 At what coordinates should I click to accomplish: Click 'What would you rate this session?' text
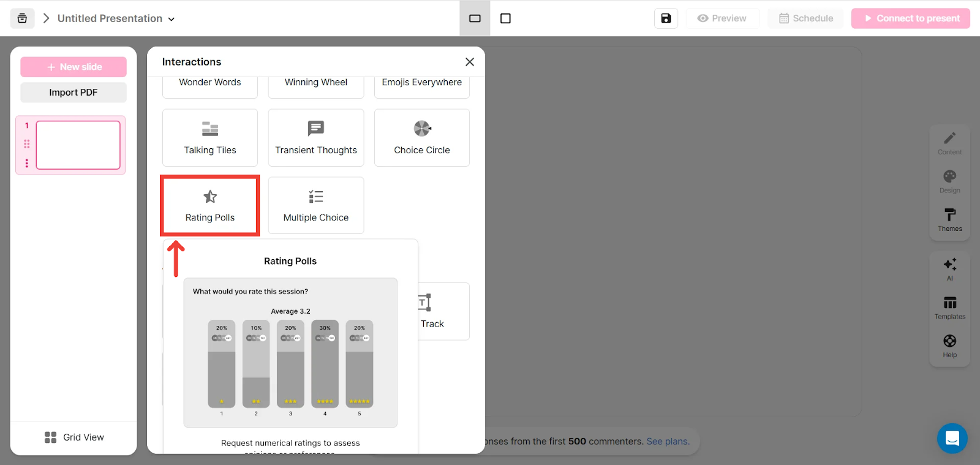(251, 292)
